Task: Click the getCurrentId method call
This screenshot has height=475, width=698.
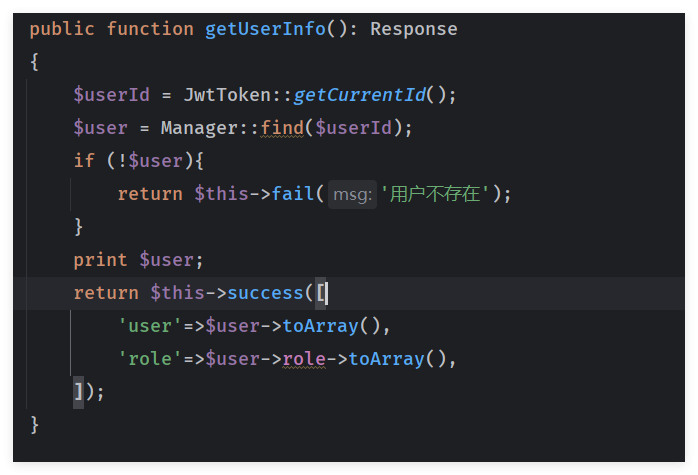Action: click(x=360, y=95)
